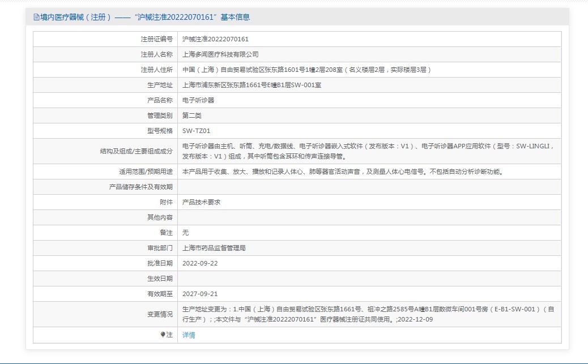The width and height of the screenshot is (588, 364).
Task: Click the 批准日期 label
Action: (160, 264)
